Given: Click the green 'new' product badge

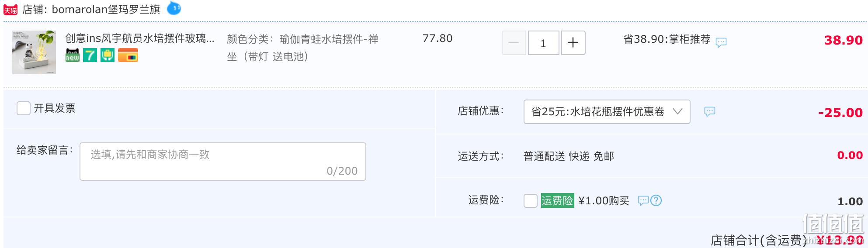Looking at the screenshot, I should (x=73, y=55).
